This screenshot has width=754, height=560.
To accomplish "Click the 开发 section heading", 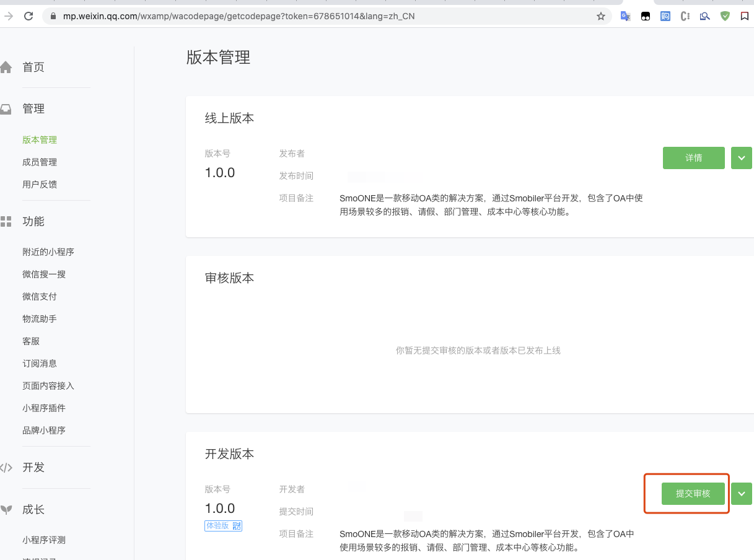I will click(33, 468).
